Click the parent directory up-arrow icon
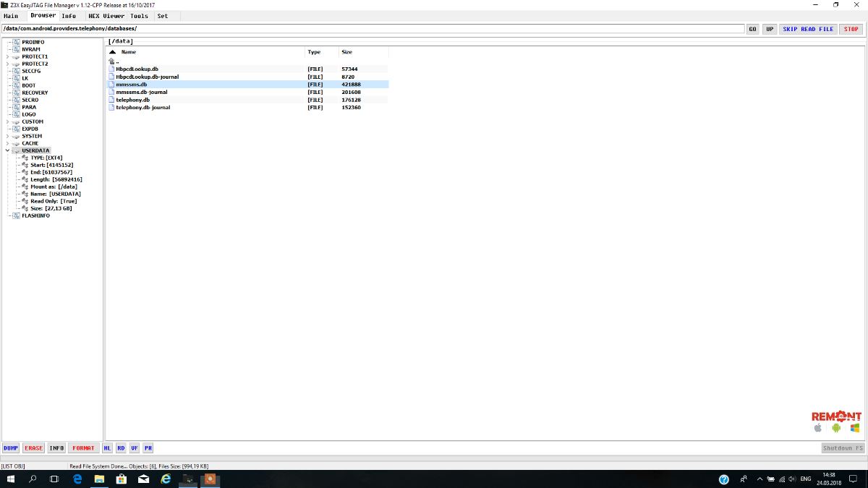Screen dimensions: 868x488 111,61
